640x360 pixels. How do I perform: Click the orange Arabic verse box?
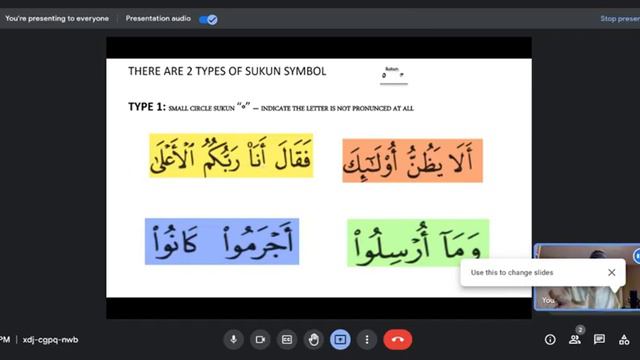[412, 160]
